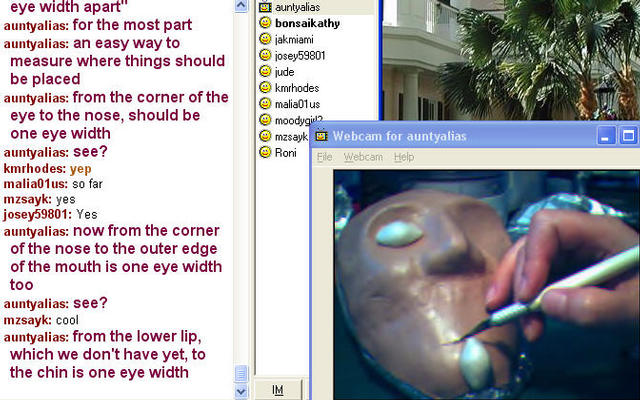Image resolution: width=640 pixels, height=400 pixels.
Task: Click smiley icon beside kmrhodes
Action: [x=265, y=87]
